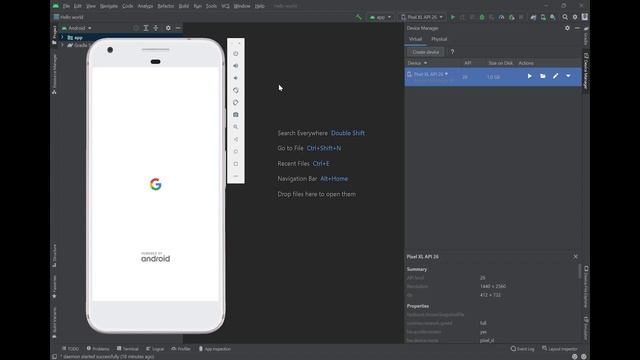Launch Pixel XL API 26 with play icon
The height and width of the screenshot is (360, 640).
click(x=529, y=76)
